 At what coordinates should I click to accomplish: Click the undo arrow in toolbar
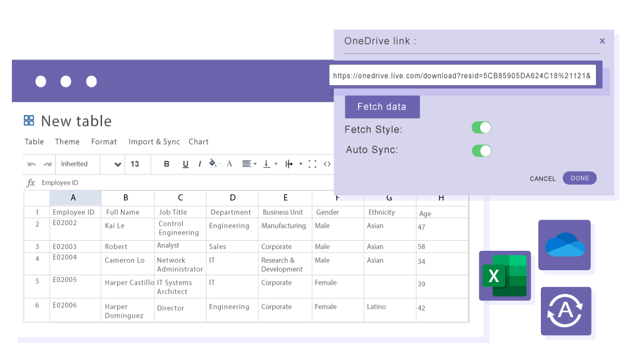click(x=32, y=164)
